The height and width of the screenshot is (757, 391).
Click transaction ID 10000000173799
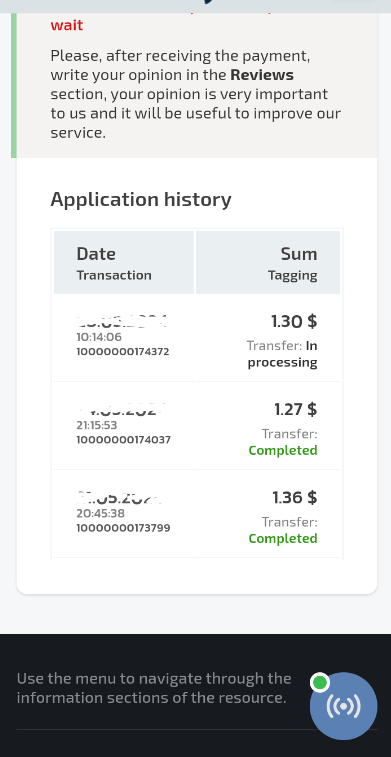pyautogui.click(x=123, y=528)
